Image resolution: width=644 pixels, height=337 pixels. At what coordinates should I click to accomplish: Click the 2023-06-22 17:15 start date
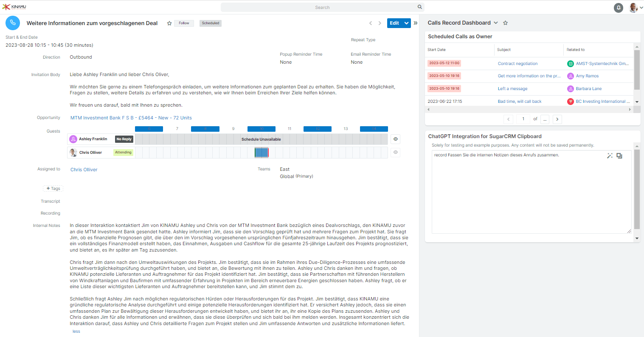point(445,102)
